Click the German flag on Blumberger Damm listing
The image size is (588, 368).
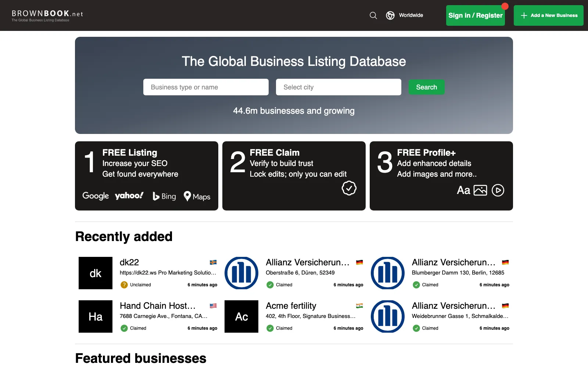(x=505, y=262)
